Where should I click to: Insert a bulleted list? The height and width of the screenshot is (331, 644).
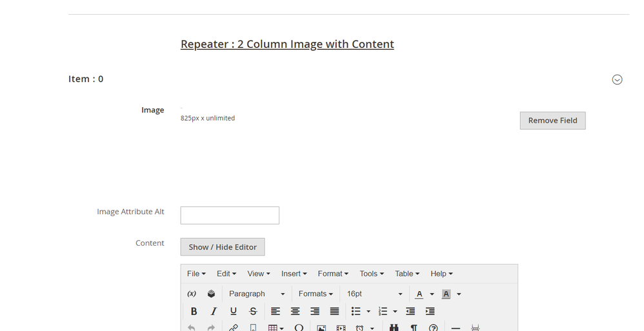pyautogui.click(x=356, y=311)
